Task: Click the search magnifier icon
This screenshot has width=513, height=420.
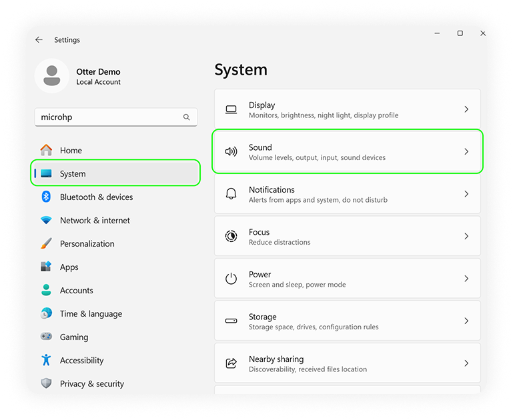Action: pyautogui.click(x=187, y=117)
